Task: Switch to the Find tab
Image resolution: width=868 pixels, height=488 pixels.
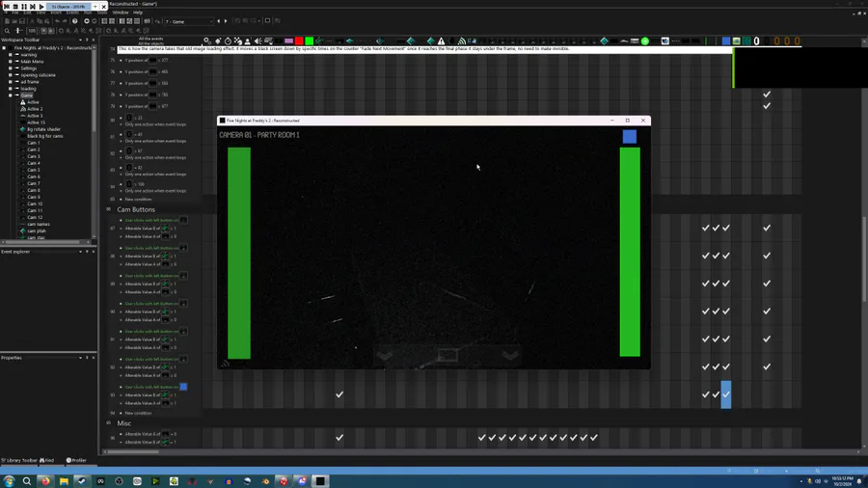Action: 47,460
